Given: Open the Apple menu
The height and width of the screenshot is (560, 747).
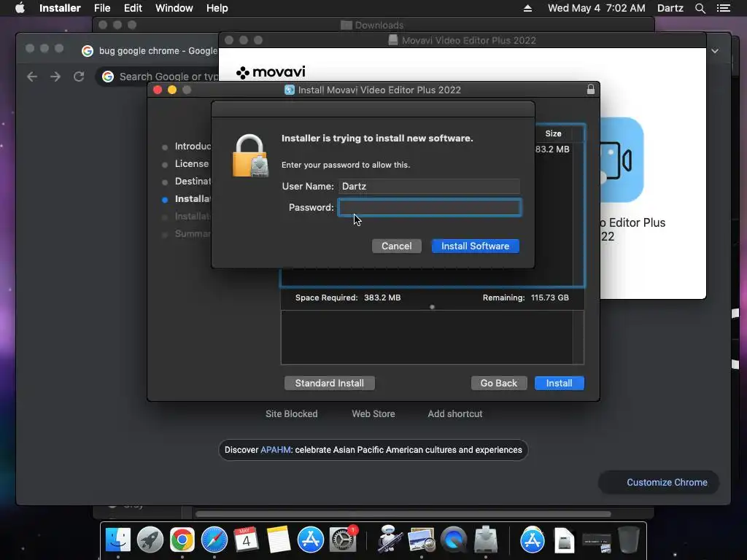Looking at the screenshot, I should click(x=20, y=8).
